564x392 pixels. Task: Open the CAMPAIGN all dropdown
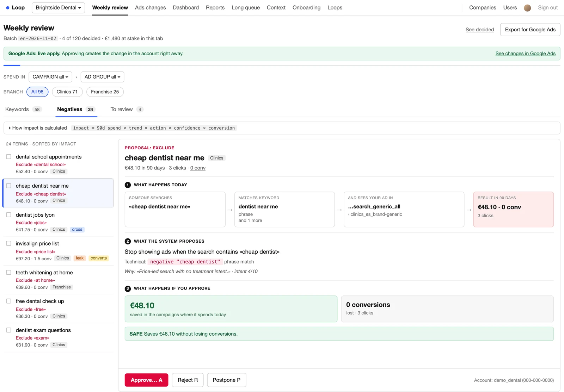click(50, 77)
